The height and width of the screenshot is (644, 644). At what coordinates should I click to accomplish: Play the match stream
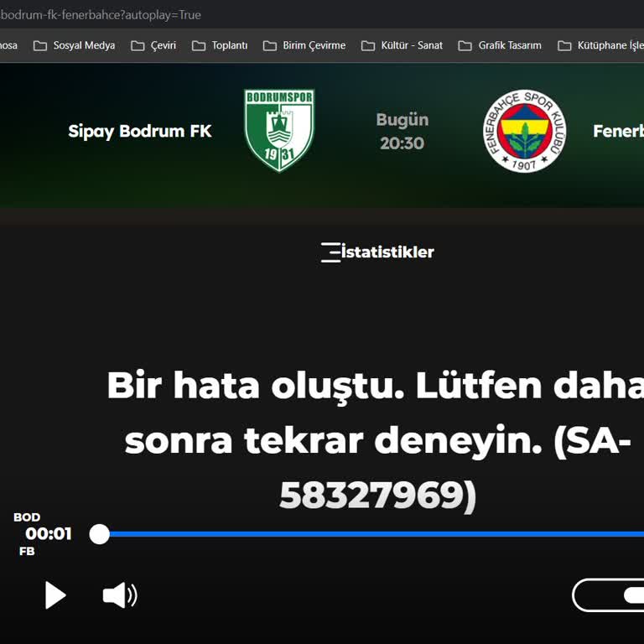[x=55, y=595]
